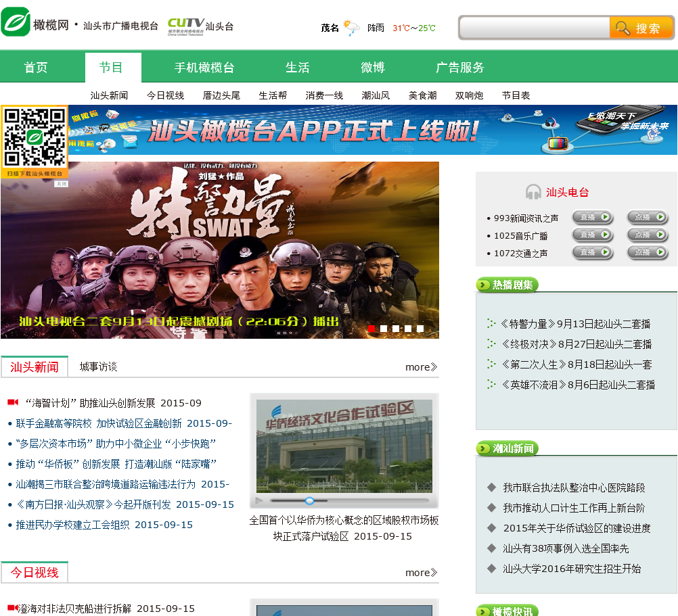
Task: Open 《终极对决》8月27日 drama link
Action: [576, 344]
